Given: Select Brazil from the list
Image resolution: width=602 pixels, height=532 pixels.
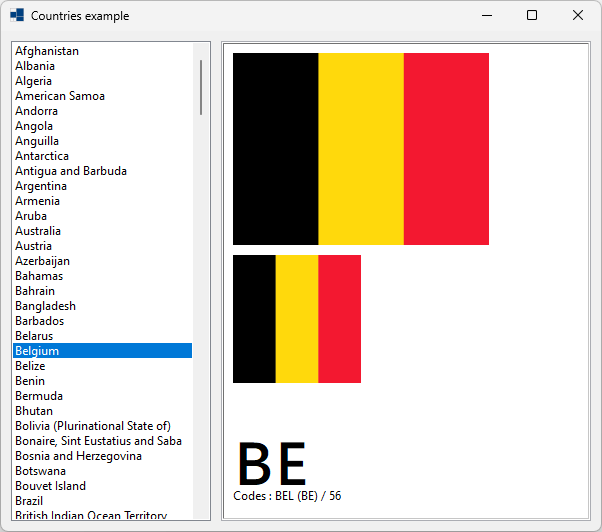Looking at the screenshot, I should point(30,501).
